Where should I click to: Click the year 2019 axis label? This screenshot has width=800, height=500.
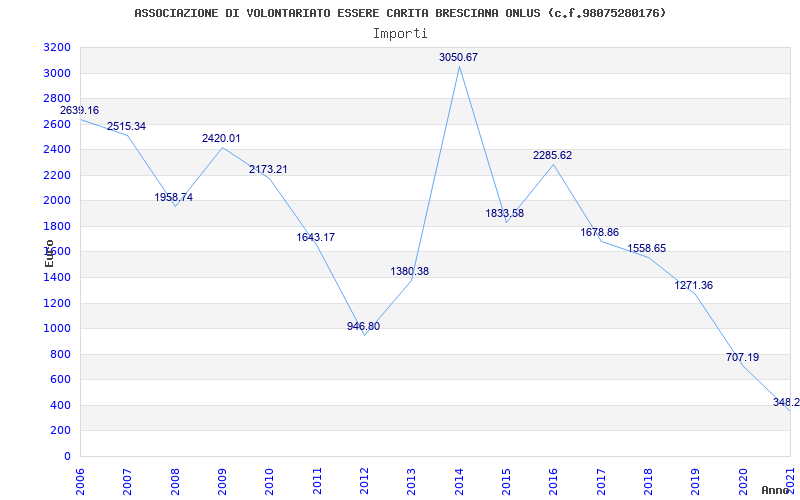[695, 482]
